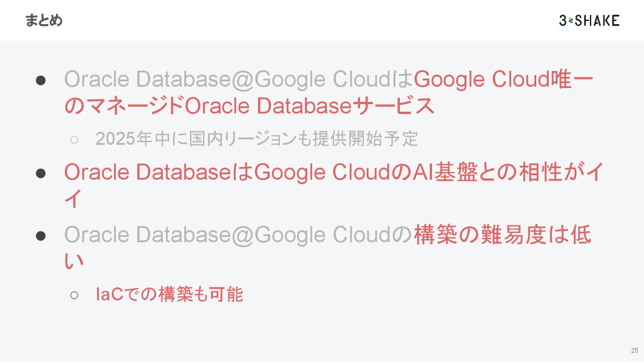Click the bullet dot before the AI基盤 line
The height and width of the screenshot is (362, 644).
click(x=41, y=173)
